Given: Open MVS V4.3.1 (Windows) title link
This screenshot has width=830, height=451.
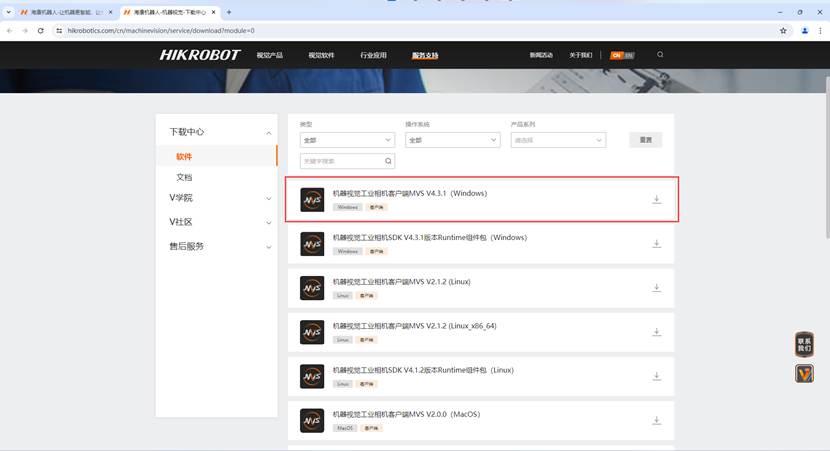Looking at the screenshot, I should pyautogui.click(x=410, y=193).
